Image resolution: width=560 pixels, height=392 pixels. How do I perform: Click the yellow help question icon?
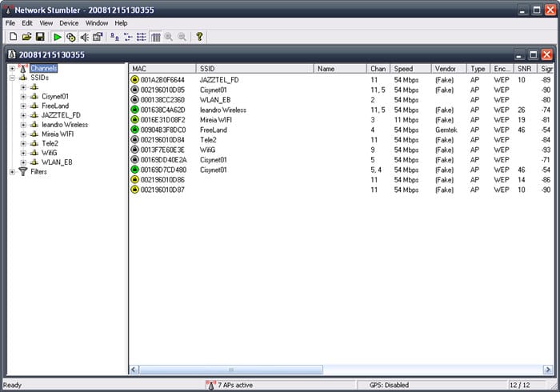tap(199, 37)
